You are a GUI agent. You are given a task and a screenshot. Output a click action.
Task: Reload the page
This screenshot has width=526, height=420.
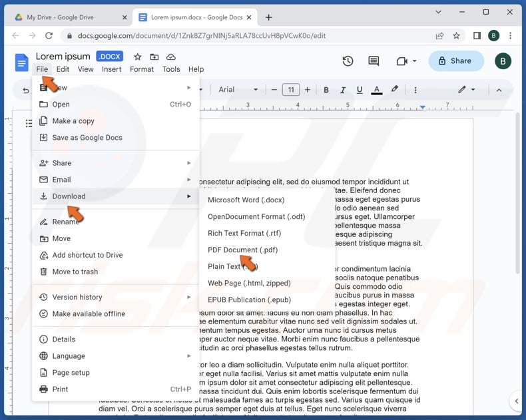coord(49,35)
